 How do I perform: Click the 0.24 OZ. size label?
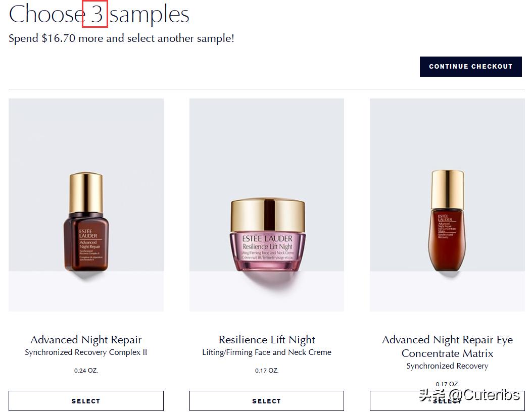tap(86, 371)
